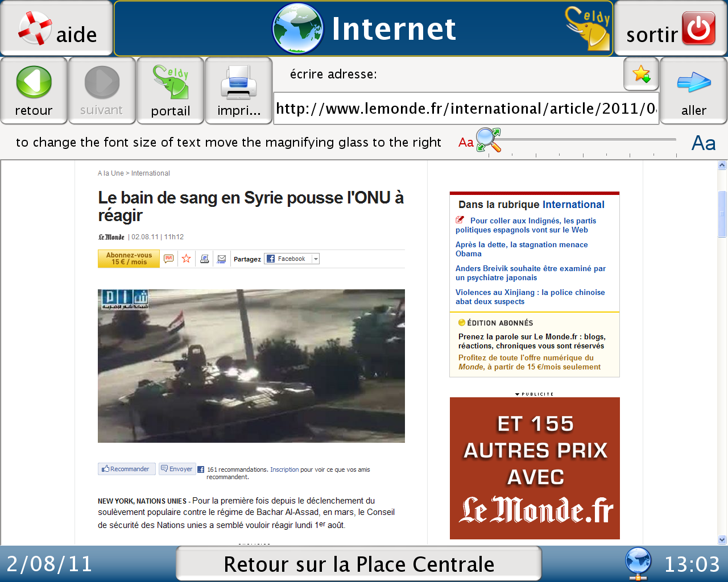Click the blue aller arrow button
Screen dimensions: 728x582
[693, 90]
